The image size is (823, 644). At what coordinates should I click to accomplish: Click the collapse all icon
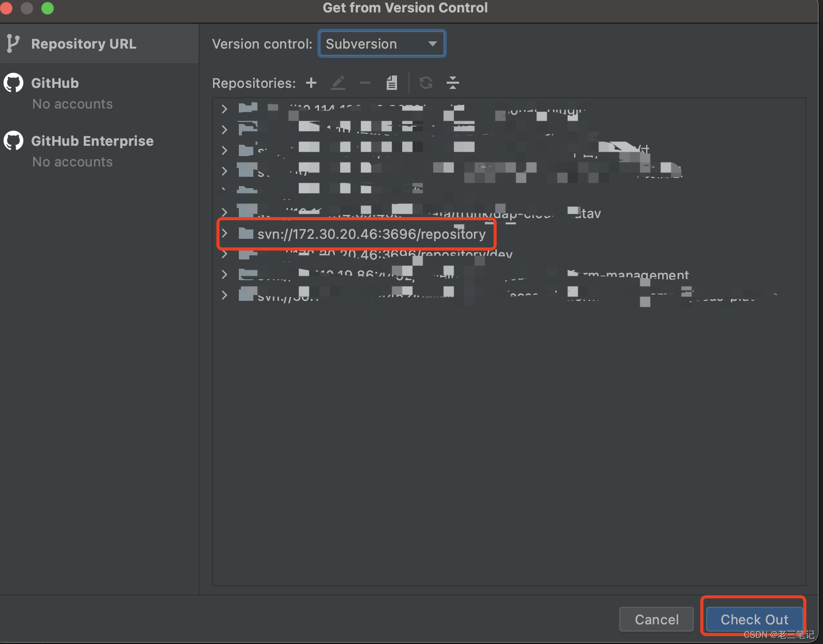pyautogui.click(x=453, y=83)
